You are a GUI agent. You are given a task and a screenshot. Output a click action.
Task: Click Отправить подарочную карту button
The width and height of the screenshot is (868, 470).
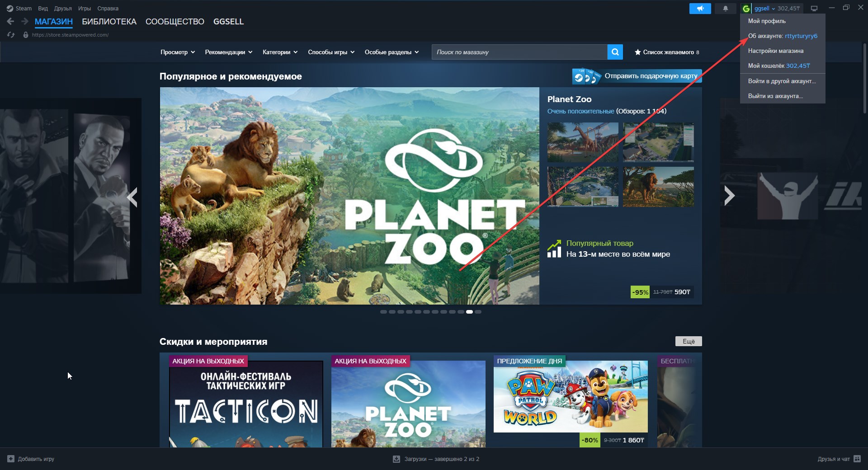click(x=637, y=76)
